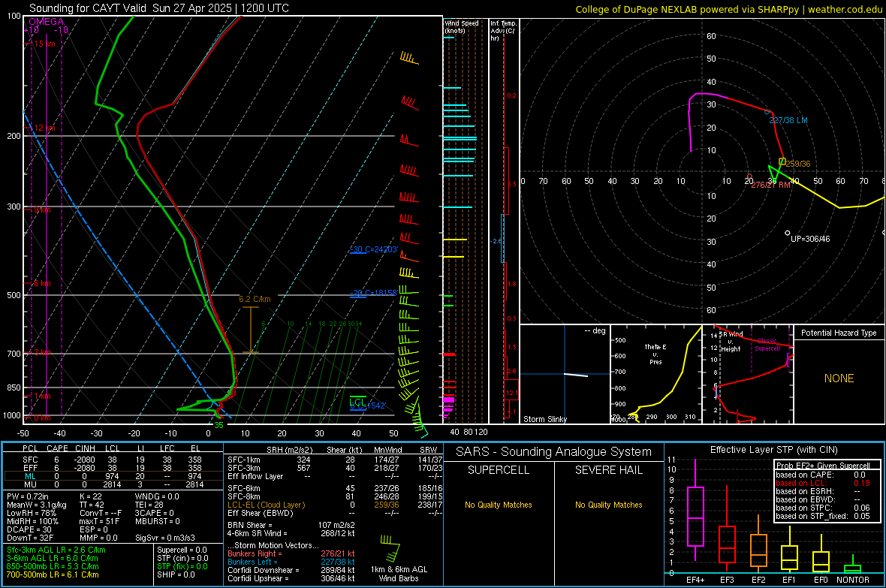Click the Potential Hazard Type header

point(839,333)
